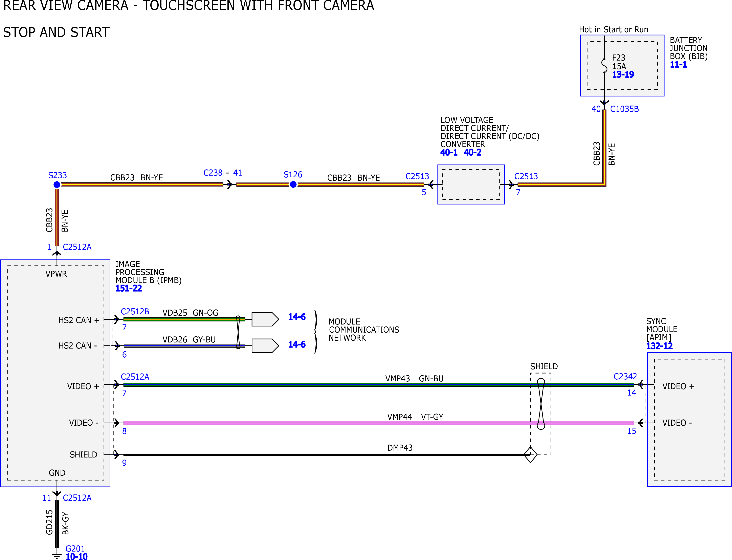Click the C1035B connector label

pyautogui.click(x=624, y=109)
